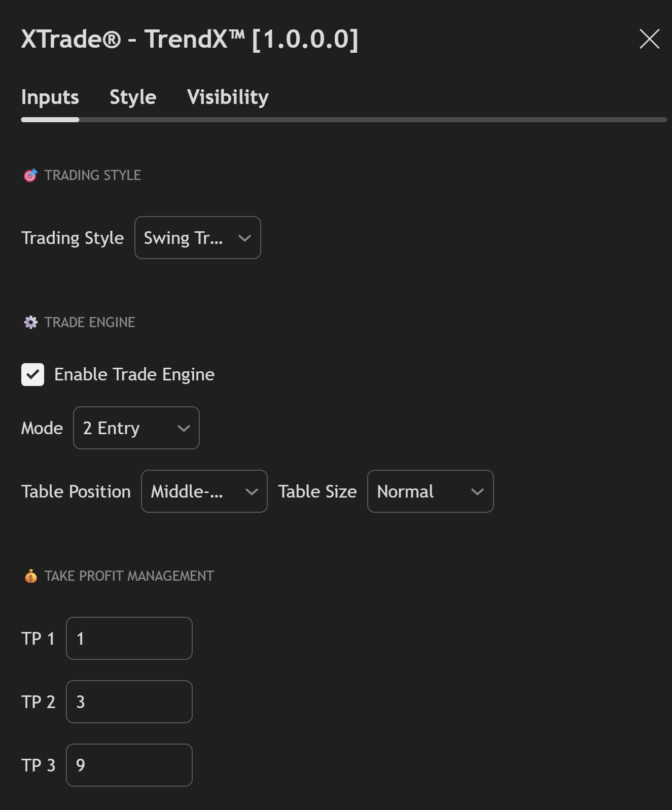This screenshot has width=672, height=810.
Task: Open the Trading Style dropdown showing Swing Tr...
Action: coord(197,237)
